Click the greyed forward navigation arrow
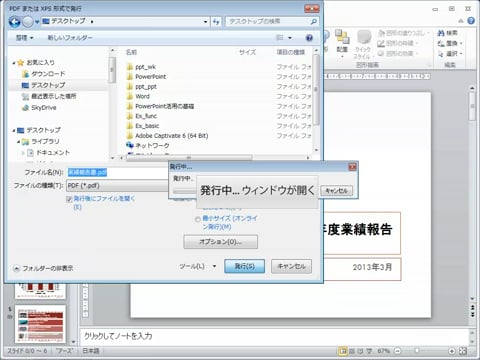Image resolution: width=480 pixels, height=360 pixels. point(28,22)
